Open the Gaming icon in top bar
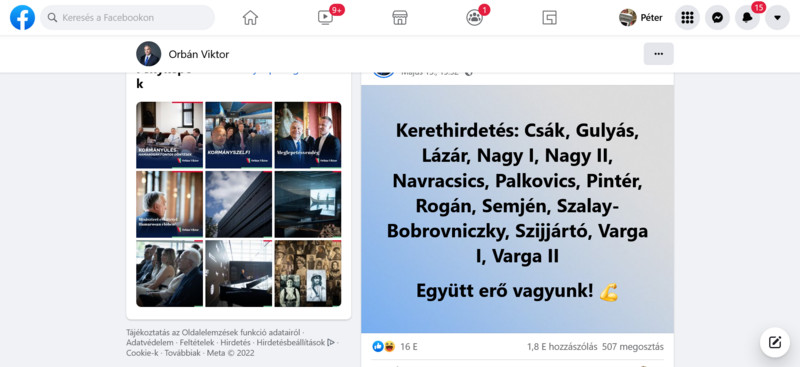This screenshot has height=367, width=800. pos(549,18)
